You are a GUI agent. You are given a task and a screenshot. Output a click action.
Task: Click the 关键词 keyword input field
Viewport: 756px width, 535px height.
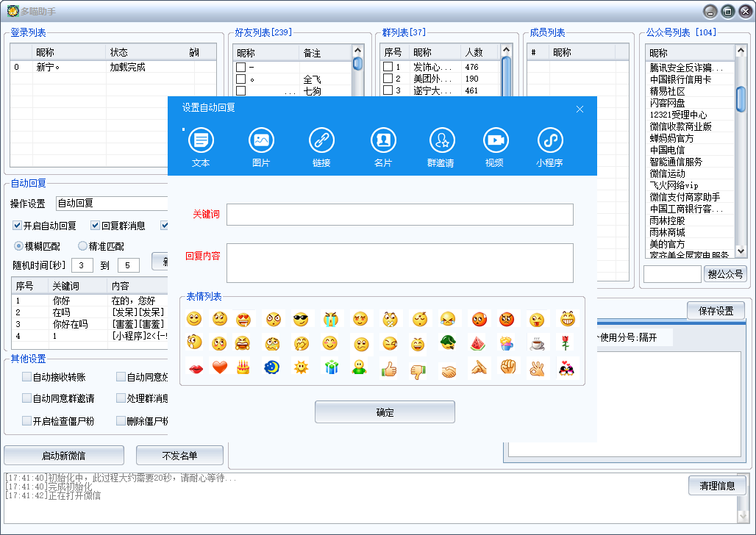tap(399, 215)
